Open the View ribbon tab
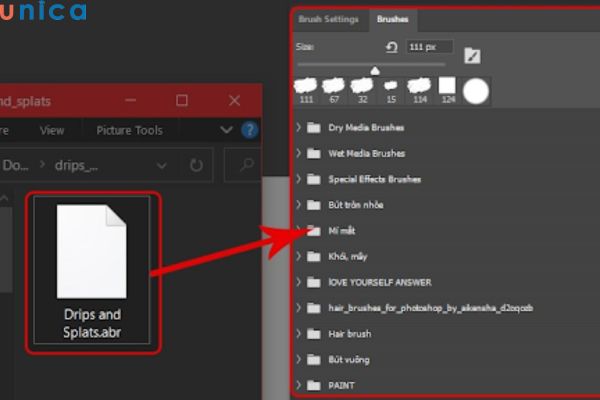This screenshot has height=400, width=600. pyautogui.click(x=52, y=130)
